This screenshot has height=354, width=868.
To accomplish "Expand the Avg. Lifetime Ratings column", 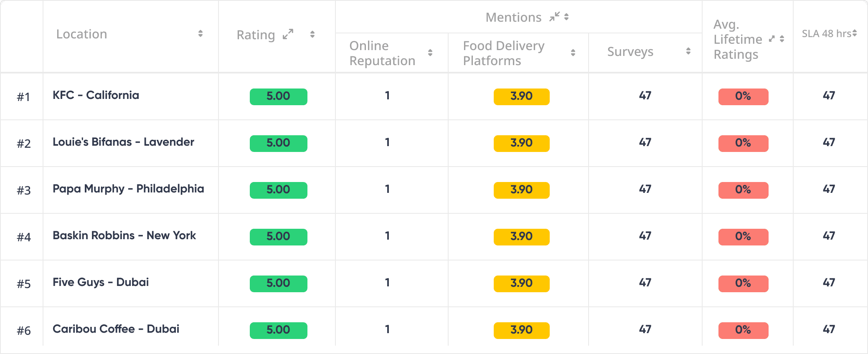I will [772, 39].
